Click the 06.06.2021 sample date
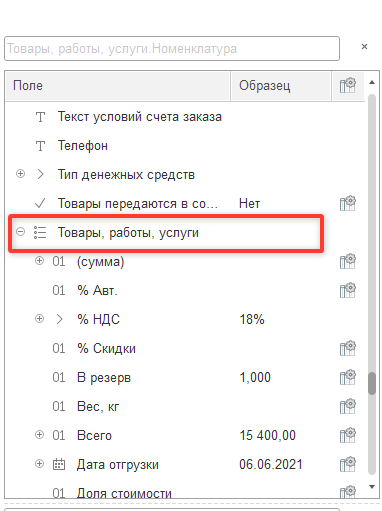The width and height of the screenshot is (382, 511). [x=271, y=465]
